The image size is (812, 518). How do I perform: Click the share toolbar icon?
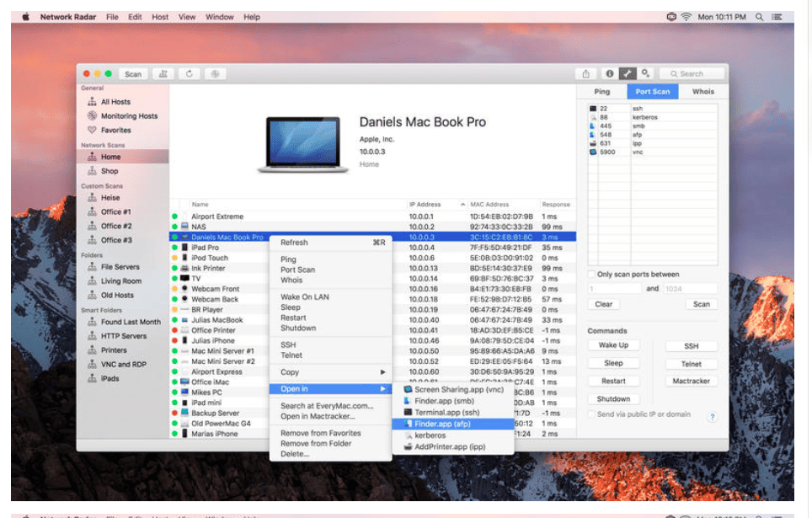click(585, 74)
